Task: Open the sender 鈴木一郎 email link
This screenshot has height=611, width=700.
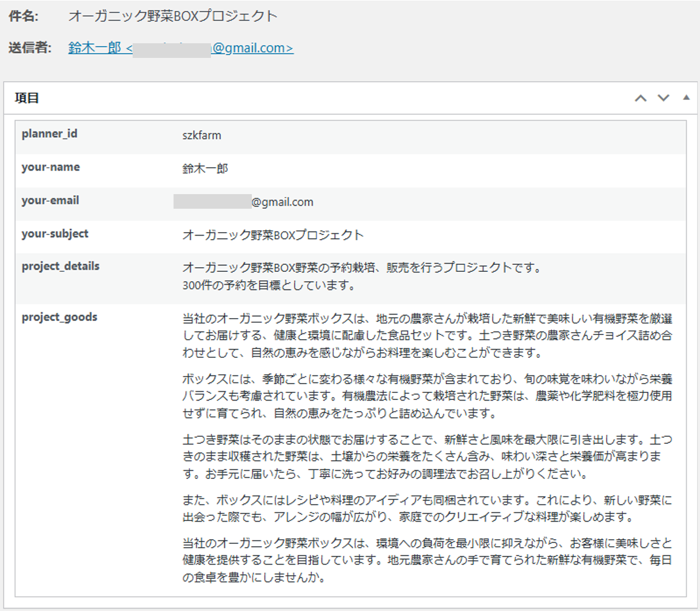Action: click(181, 48)
